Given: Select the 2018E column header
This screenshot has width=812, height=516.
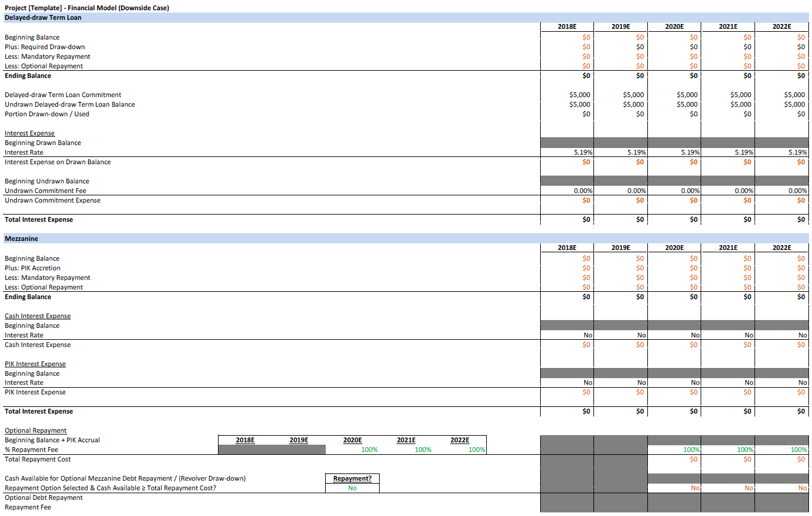Looking at the screenshot, I should pyautogui.click(x=567, y=26).
